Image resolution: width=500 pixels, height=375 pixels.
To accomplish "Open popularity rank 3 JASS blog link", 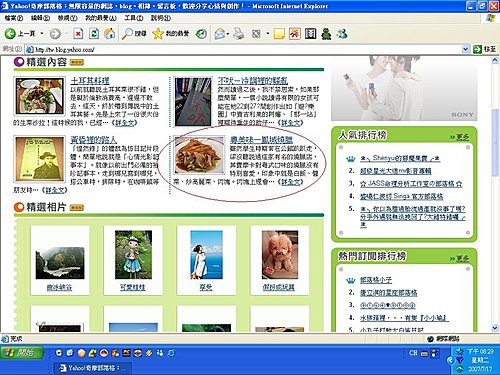I will [411, 184].
